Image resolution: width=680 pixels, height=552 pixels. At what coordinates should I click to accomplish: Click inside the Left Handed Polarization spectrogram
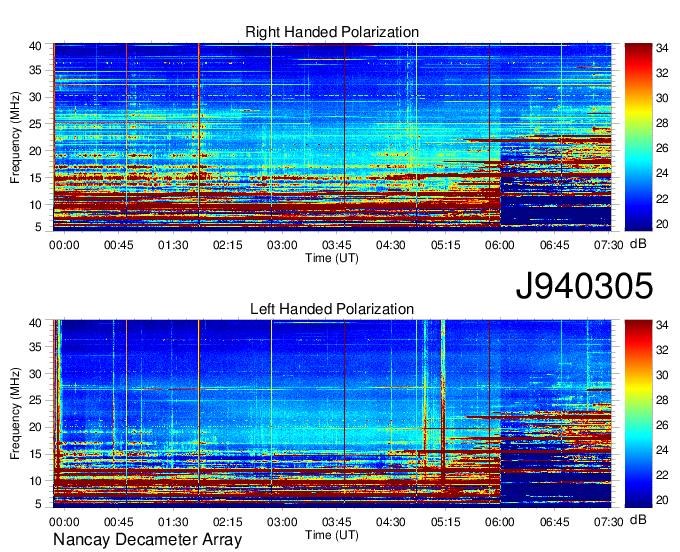(x=332, y=413)
